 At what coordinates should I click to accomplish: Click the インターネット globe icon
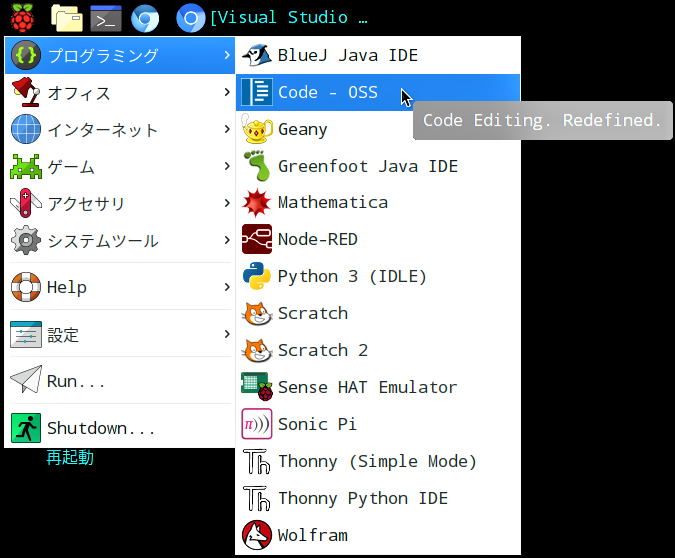[26, 129]
